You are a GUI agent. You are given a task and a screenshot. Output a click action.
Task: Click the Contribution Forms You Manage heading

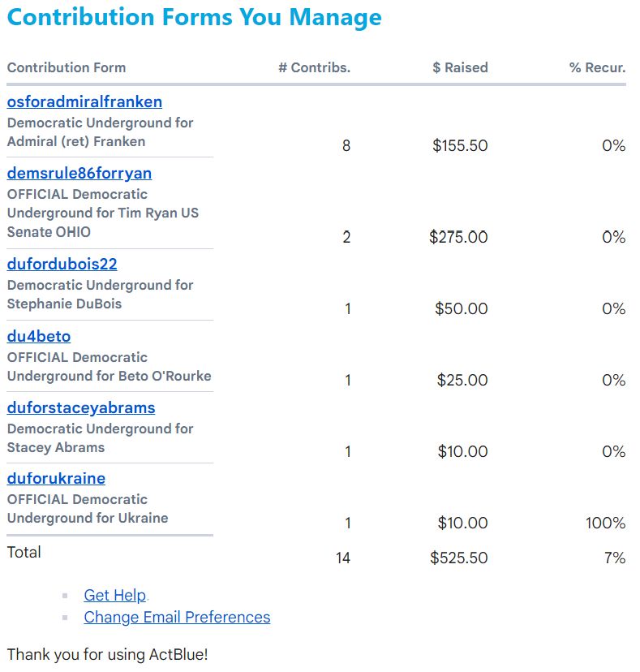tap(194, 18)
